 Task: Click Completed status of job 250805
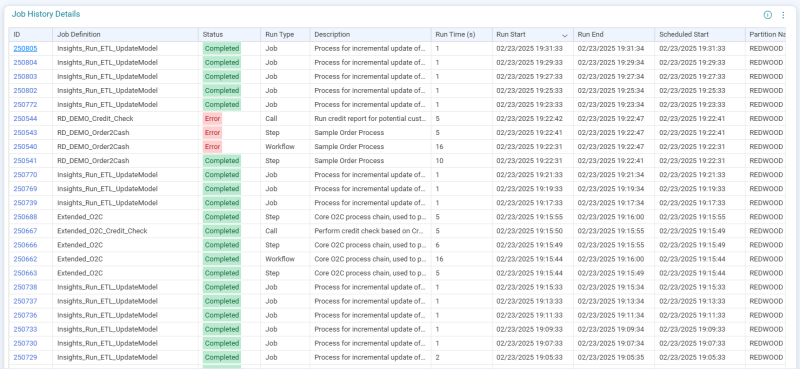(x=222, y=48)
